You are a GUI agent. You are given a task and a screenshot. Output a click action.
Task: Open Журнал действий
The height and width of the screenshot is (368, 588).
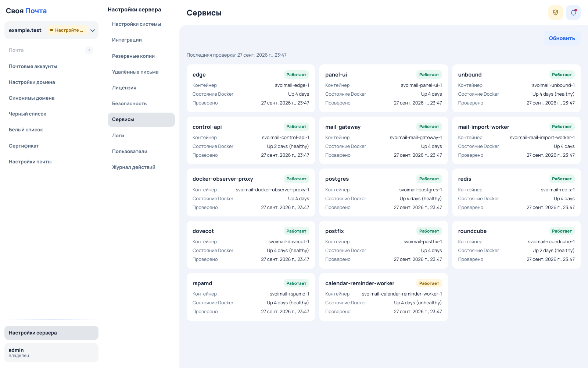141,167
